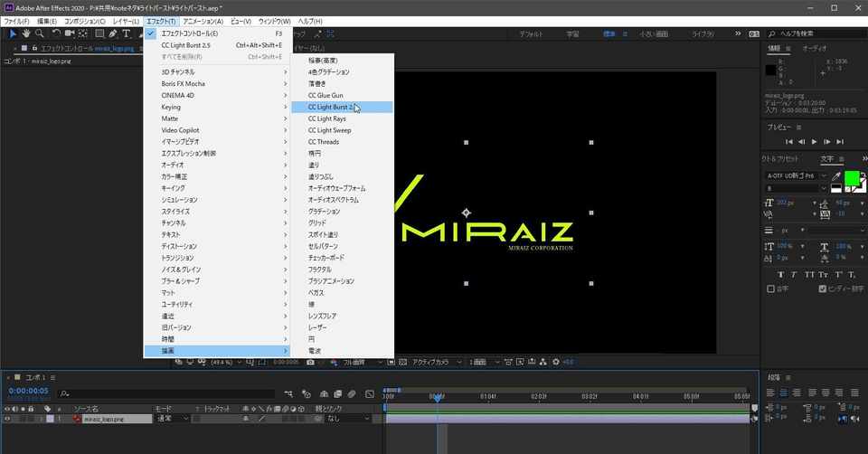
Task: Apply Faux Bold style
Action: (x=780, y=275)
